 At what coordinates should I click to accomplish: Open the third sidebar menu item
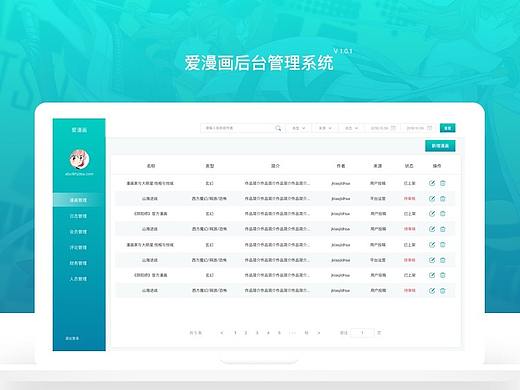point(79,232)
